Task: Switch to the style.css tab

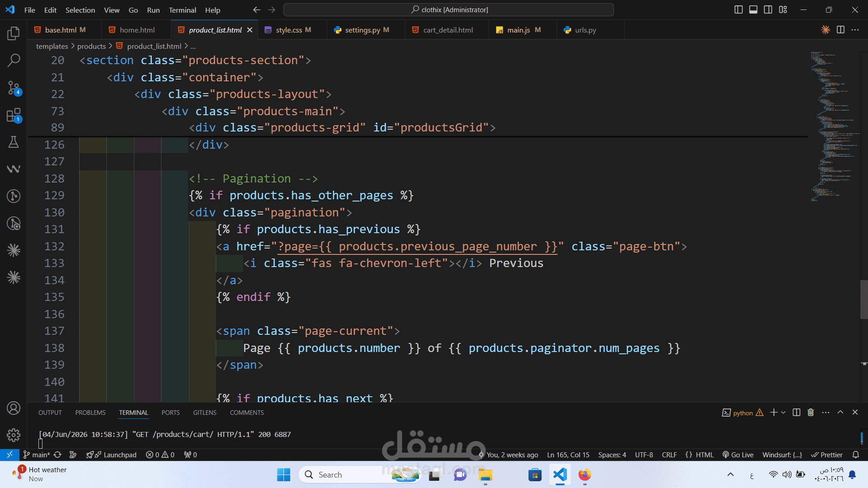Action: [293, 30]
